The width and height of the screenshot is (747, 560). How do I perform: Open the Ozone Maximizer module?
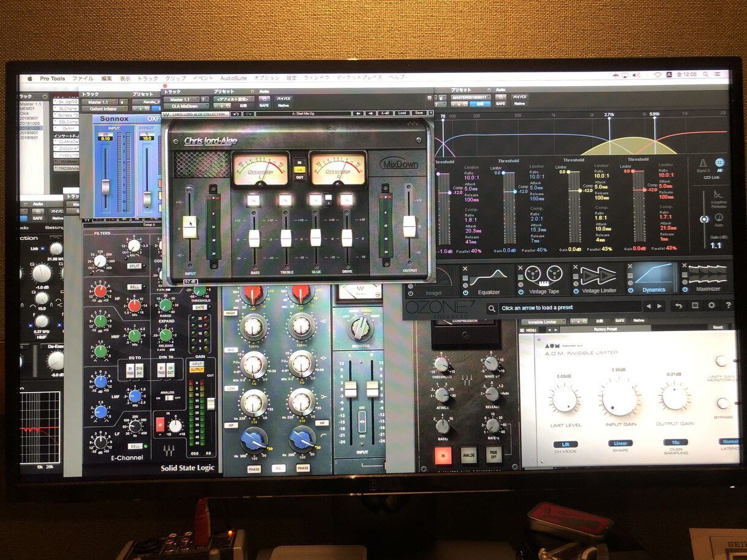[x=708, y=278]
